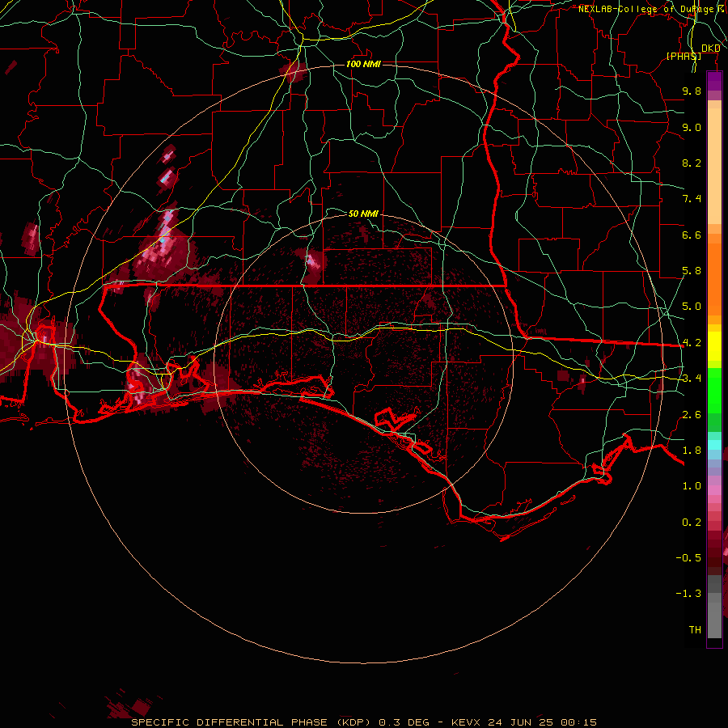Click the 2.6 value on the color scale
Viewport: 728px width, 728px height.
click(x=692, y=415)
